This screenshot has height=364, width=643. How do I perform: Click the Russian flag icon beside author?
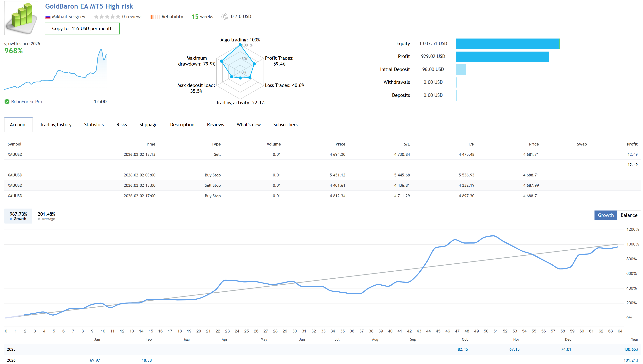pos(48,17)
